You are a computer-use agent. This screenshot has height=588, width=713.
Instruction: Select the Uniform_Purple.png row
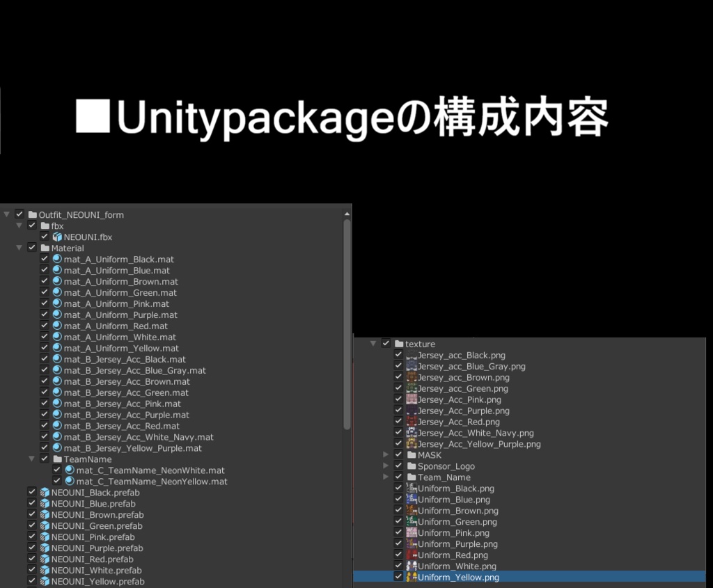click(530, 544)
